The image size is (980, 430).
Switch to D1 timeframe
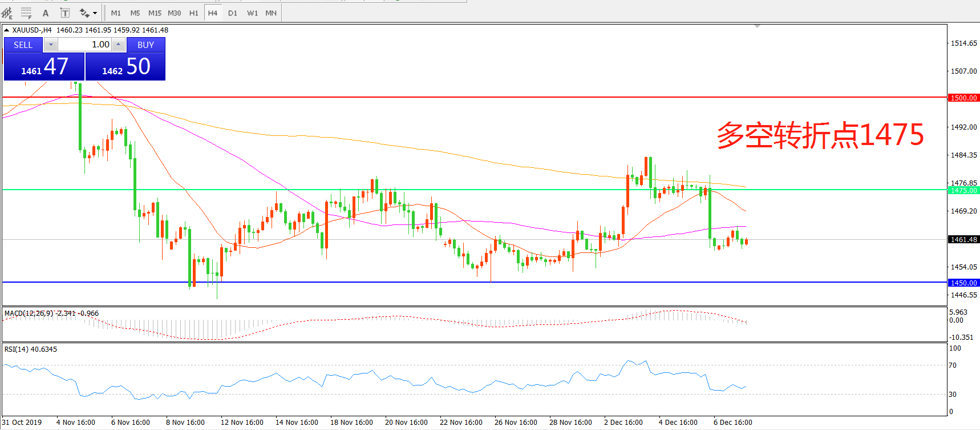(232, 13)
